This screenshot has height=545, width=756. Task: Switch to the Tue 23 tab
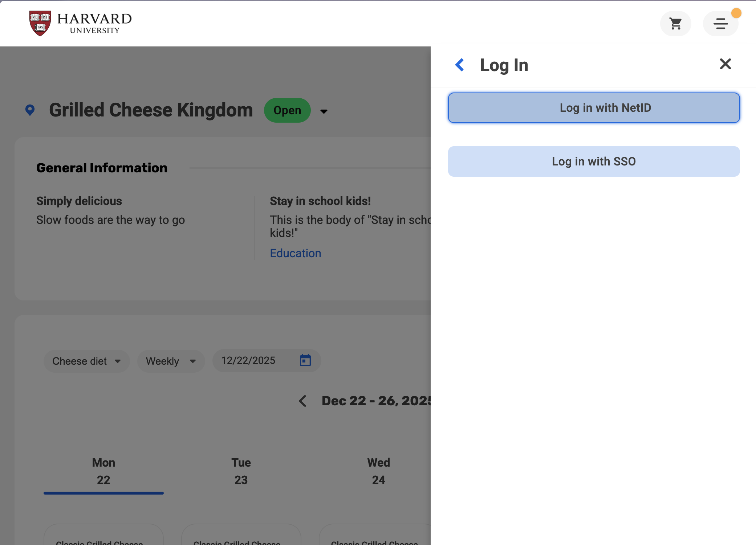click(241, 471)
